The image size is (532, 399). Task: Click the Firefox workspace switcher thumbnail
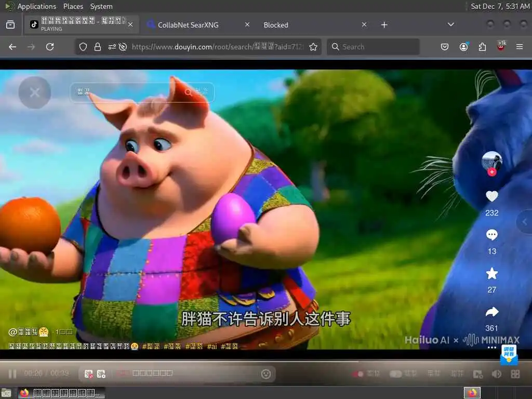coord(472,393)
